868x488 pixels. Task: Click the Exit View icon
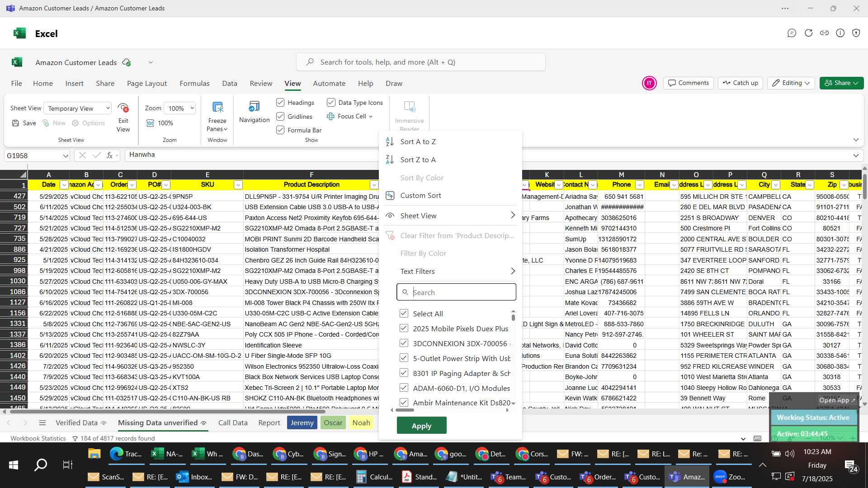(123, 108)
